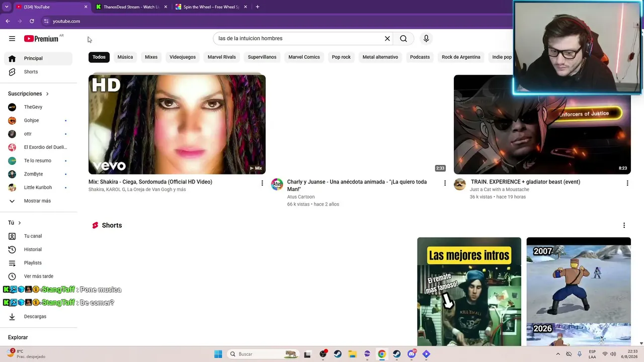Expand the Suscripciones section
This screenshot has height=362, width=644.
(x=29, y=94)
